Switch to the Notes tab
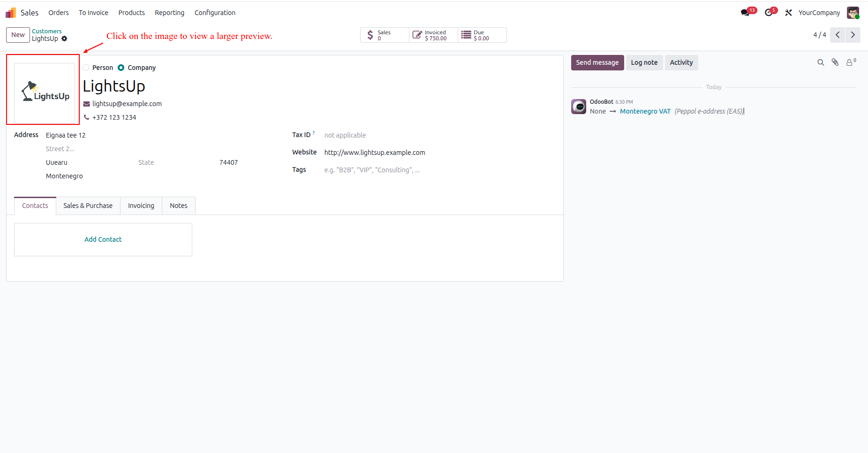Screen dimensions: 868x453 [x=179, y=206]
